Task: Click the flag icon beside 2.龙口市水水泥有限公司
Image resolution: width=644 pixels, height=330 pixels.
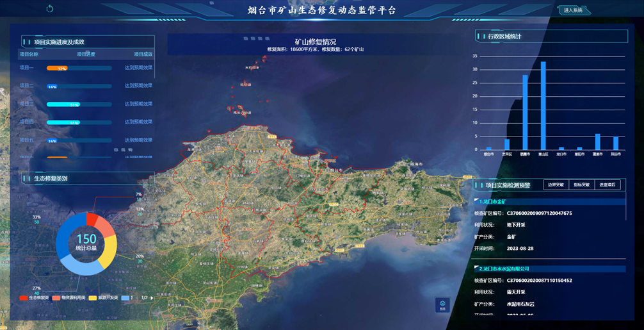Action: point(476,268)
